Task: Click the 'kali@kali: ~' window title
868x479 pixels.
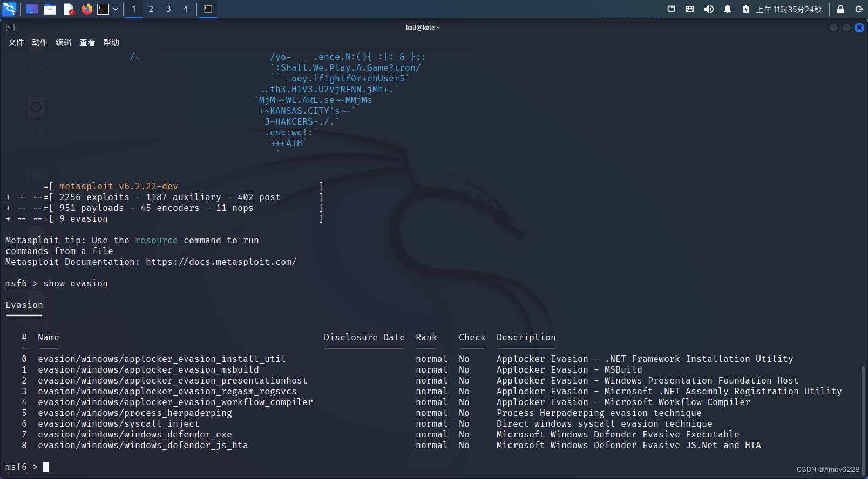Action: [423, 28]
